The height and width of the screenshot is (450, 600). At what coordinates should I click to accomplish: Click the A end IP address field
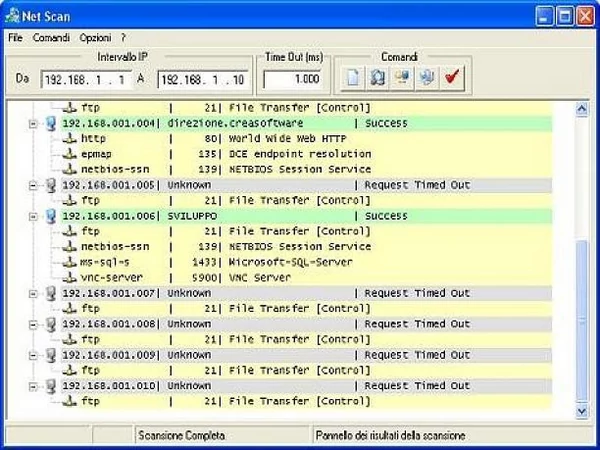[203, 79]
